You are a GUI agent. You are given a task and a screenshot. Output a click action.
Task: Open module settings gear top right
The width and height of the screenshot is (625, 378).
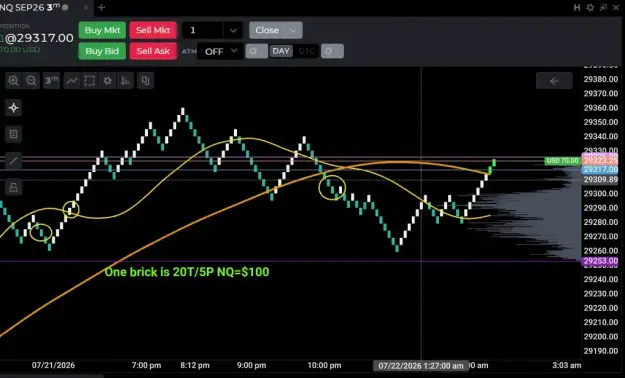tap(590, 8)
